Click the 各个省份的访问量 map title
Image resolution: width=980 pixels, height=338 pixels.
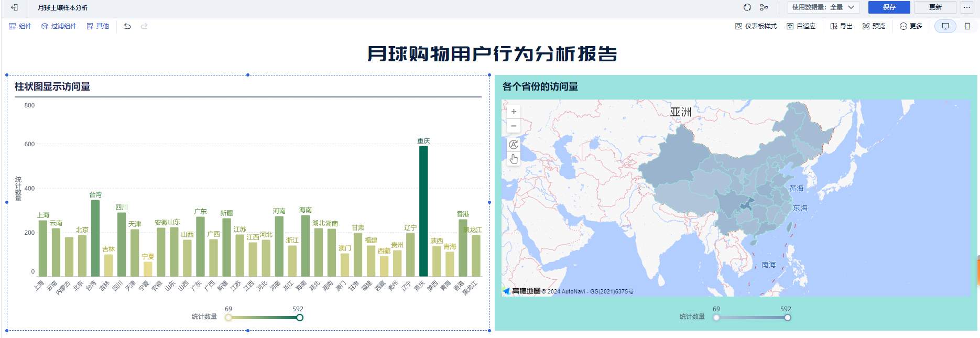(x=540, y=86)
